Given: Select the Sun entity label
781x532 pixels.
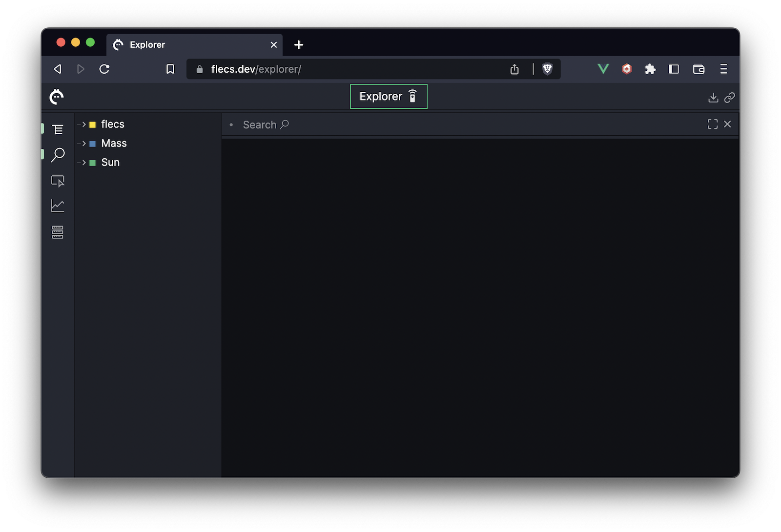Looking at the screenshot, I should (110, 163).
